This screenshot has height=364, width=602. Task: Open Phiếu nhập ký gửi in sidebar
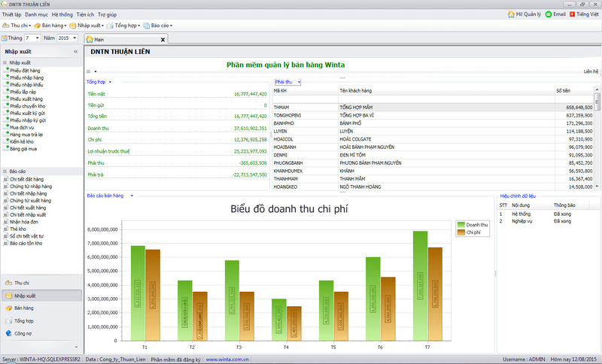click(28, 120)
